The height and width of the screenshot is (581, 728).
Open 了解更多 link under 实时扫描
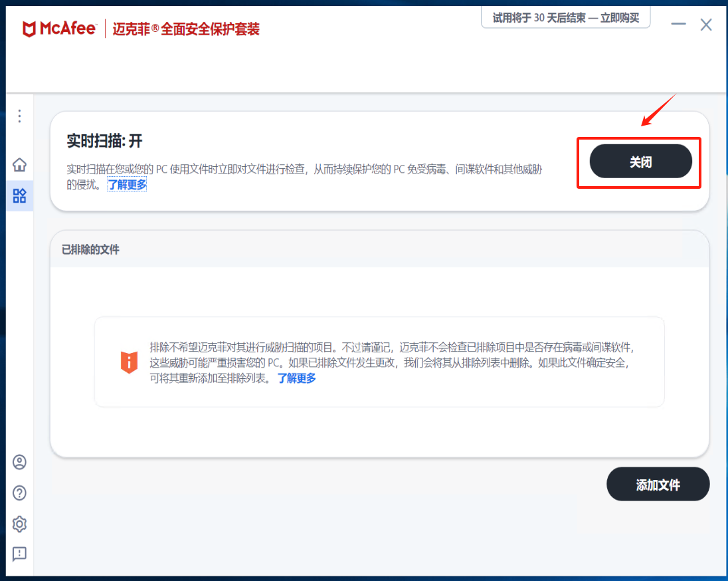[x=127, y=185]
